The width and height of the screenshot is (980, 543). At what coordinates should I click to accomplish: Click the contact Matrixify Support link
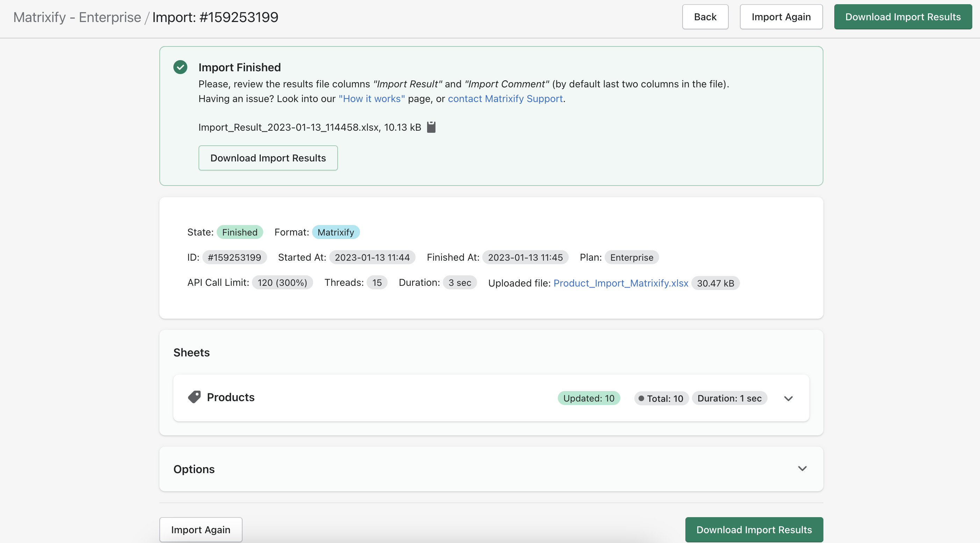point(505,99)
